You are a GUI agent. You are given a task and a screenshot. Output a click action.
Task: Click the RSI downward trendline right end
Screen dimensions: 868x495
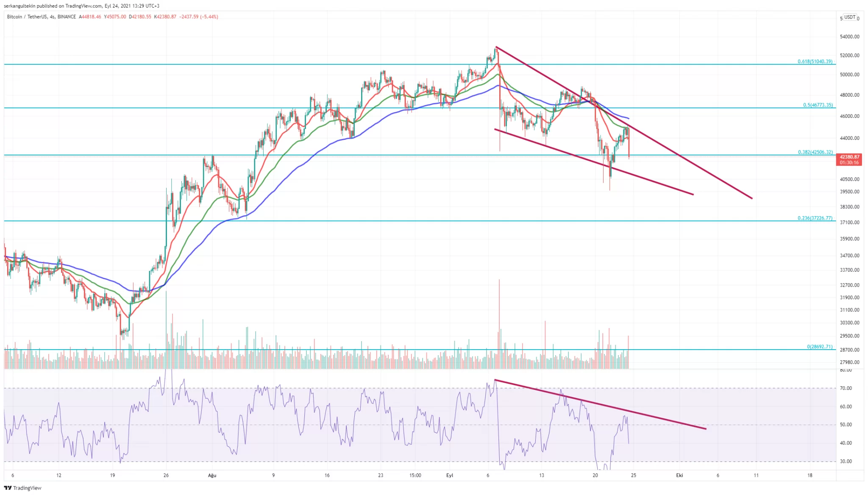(x=705, y=428)
